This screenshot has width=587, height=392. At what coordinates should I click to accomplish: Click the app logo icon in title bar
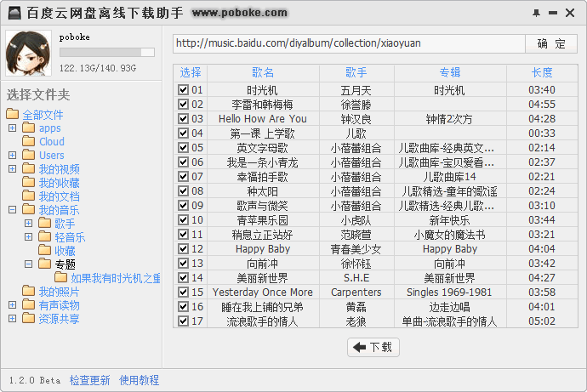(x=14, y=13)
